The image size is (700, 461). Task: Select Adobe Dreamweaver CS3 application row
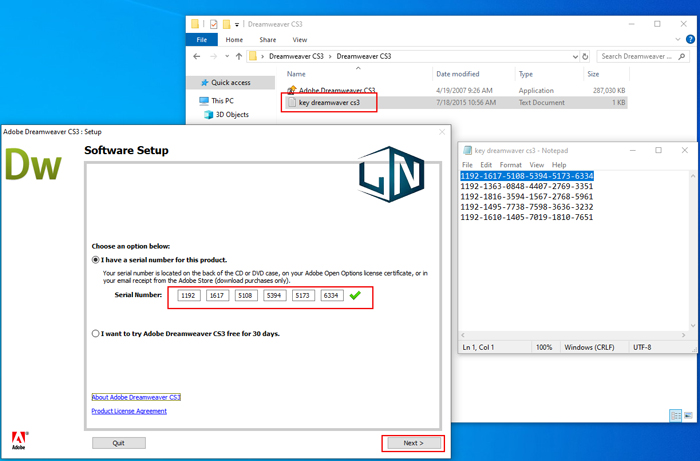(x=454, y=90)
